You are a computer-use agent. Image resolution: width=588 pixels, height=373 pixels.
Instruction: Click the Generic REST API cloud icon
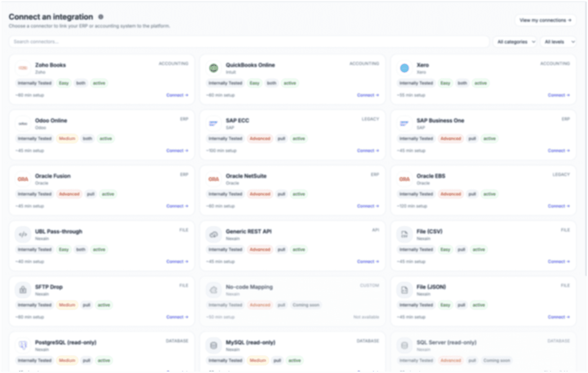pyautogui.click(x=213, y=235)
